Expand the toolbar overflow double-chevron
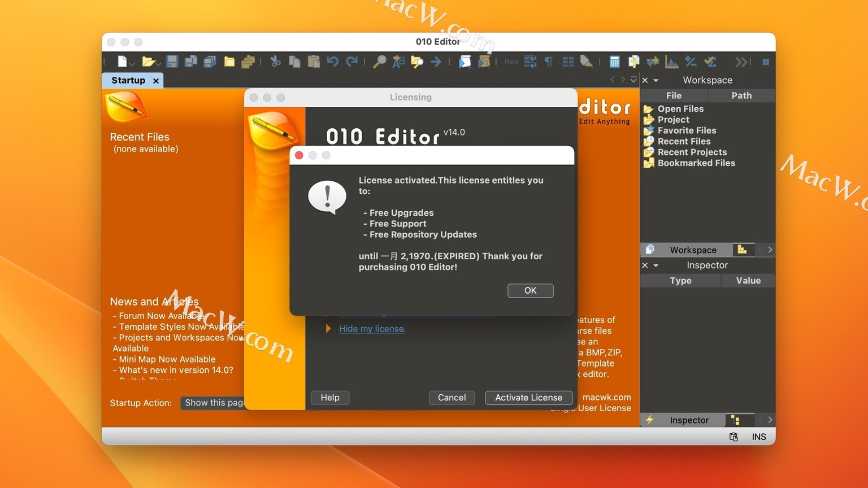The height and width of the screenshot is (488, 868). (x=741, y=62)
